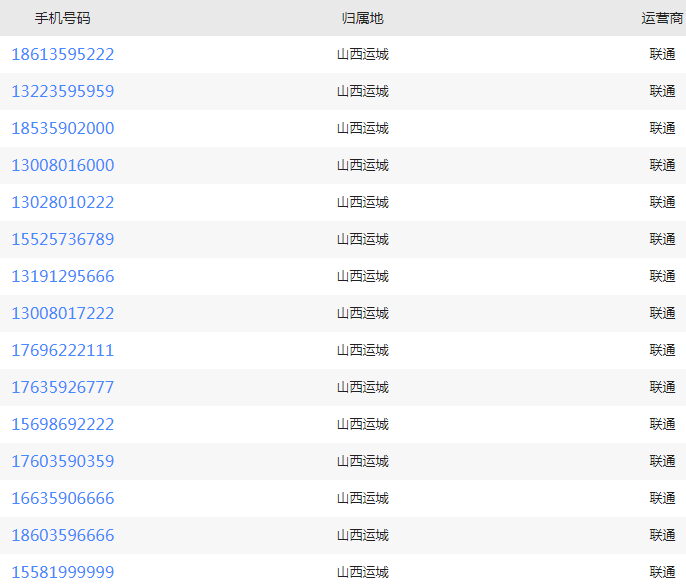Open phone number 18535902000 link
The height and width of the screenshot is (587, 686).
pyautogui.click(x=63, y=128)
